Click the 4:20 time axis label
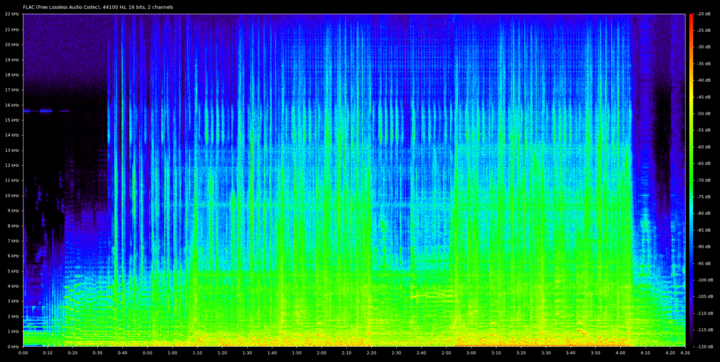720x362 pixels. point(670,353)
